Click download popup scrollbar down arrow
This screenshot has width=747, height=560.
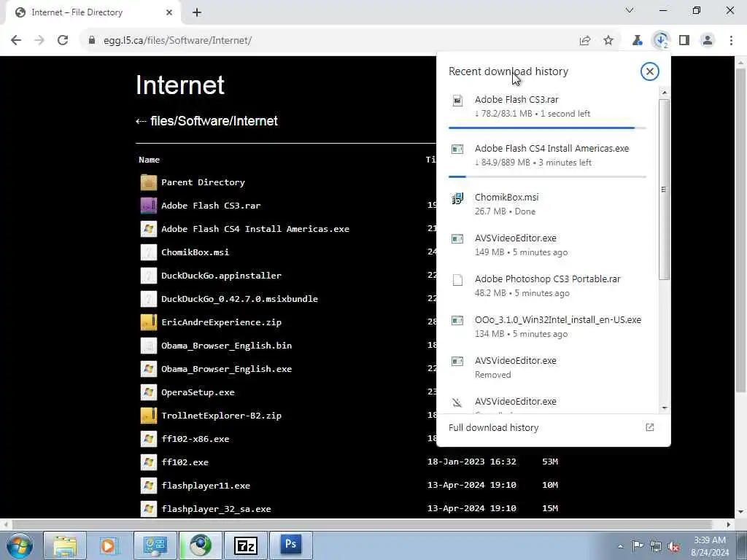(x=665, y=408)
